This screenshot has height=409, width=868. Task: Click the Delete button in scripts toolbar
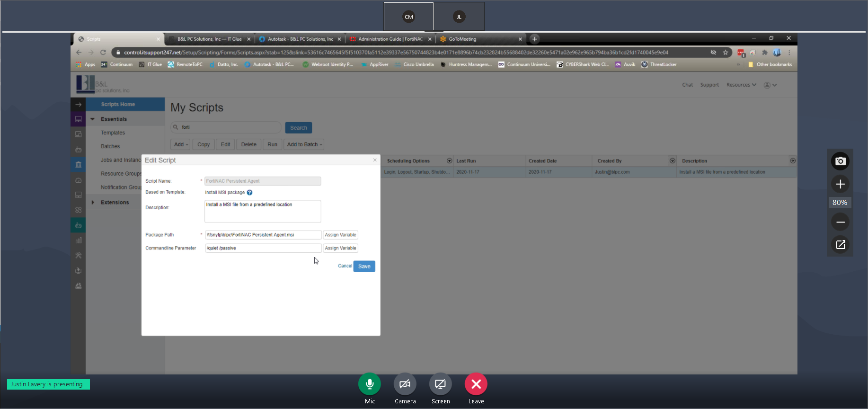click(x=248, y=144)
